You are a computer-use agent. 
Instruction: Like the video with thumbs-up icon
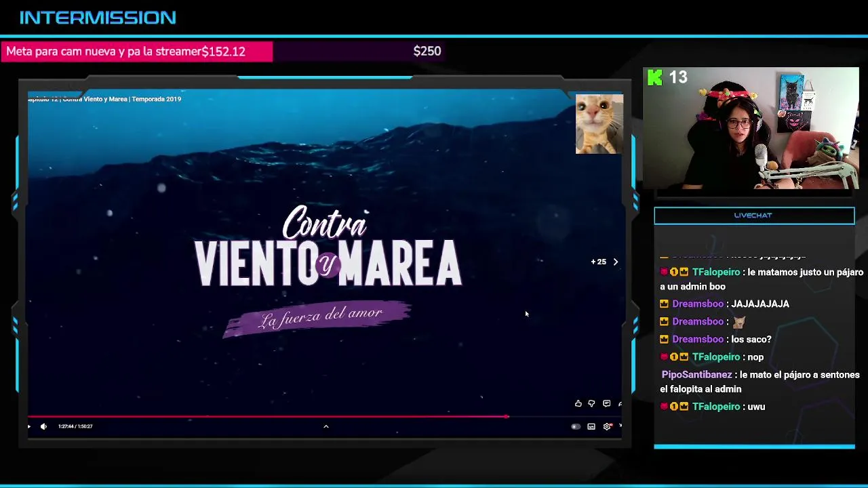coord(578,404)
